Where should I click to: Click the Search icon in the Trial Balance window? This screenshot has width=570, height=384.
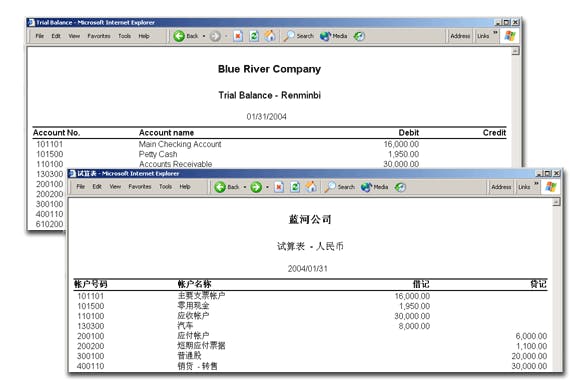click(298, 36)
